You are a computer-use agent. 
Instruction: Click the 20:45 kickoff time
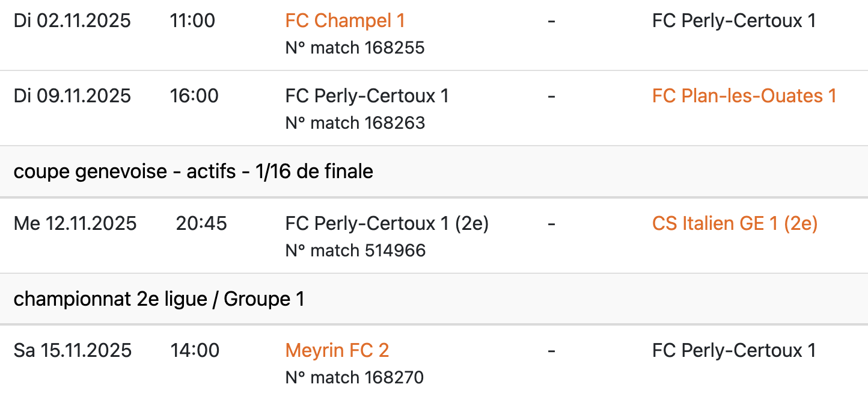[201, 224]
